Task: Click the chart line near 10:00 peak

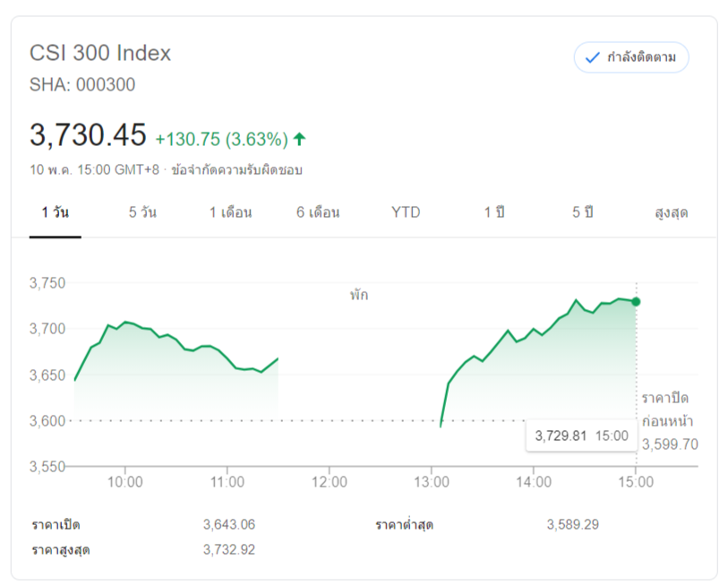Action: click(125, 322)
